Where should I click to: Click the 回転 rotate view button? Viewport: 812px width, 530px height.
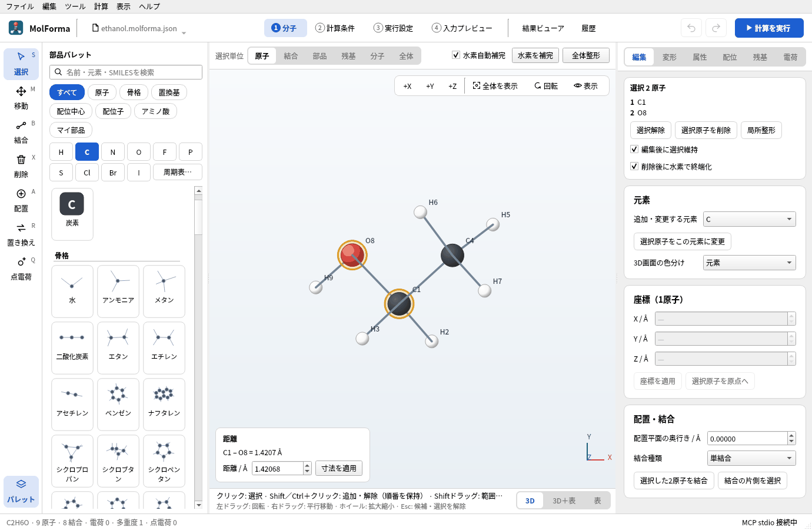point(546,86)
